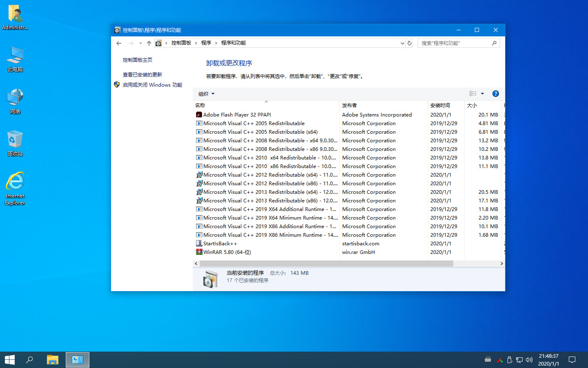Open the 组织 dropdown menu
This screenshot has height=368, width=588.
coord(206,94)
